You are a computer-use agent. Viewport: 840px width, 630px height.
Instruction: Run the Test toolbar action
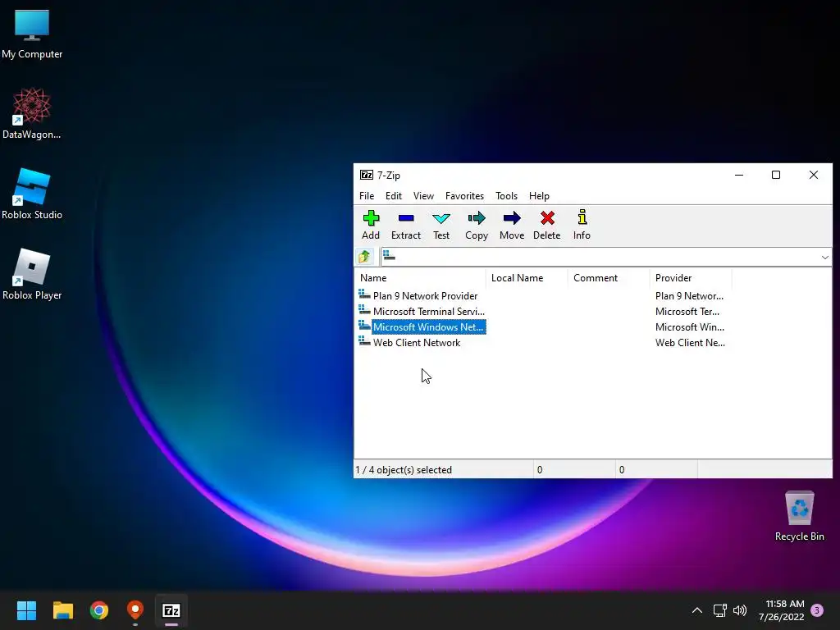click(x=441, y=225)
